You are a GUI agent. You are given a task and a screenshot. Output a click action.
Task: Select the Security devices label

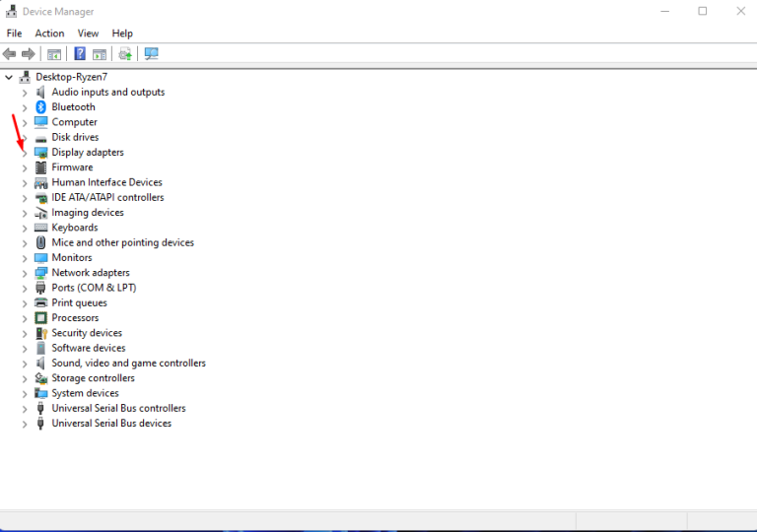point(87,333)
